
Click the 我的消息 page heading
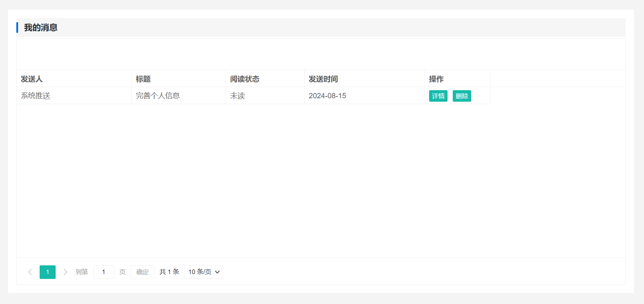click(x=41, y=28)
